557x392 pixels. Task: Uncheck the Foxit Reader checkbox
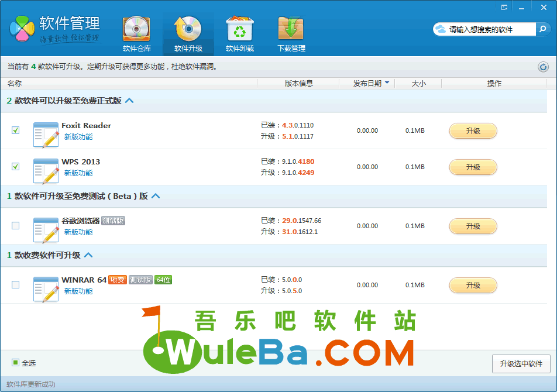coord(16,130)
